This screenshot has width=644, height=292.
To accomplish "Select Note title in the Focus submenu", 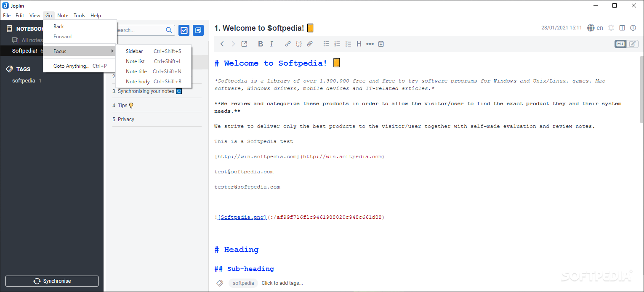I will (x=154, y=72).
